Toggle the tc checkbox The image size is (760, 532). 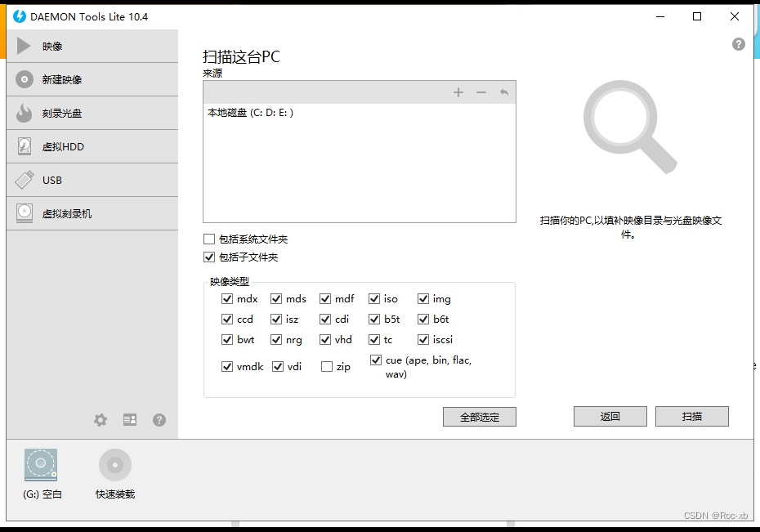pyautogui.click(x=373, y=339)
